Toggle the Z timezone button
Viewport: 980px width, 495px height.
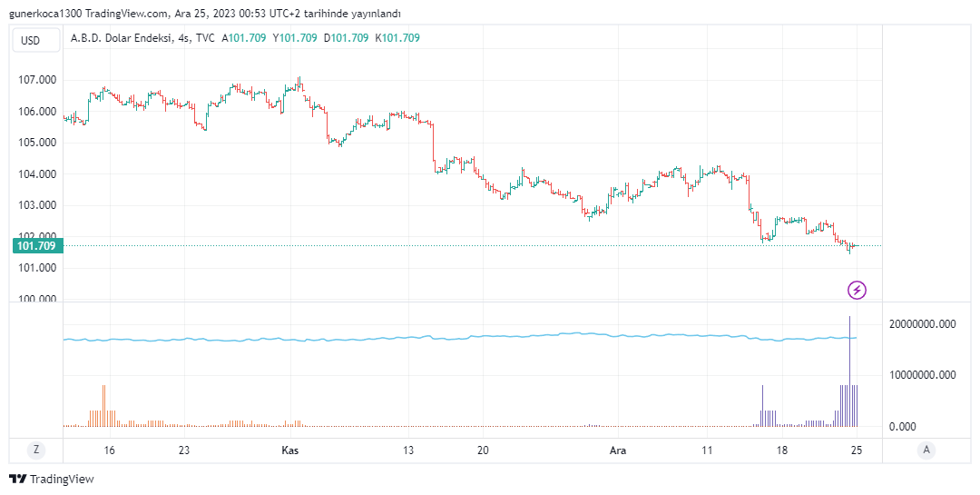tap(36, 450)
